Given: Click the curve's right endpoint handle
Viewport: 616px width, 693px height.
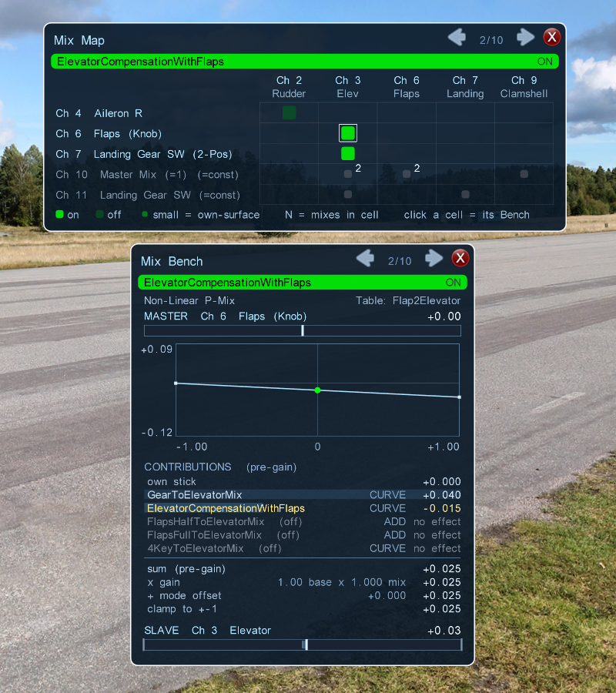Looking at the screenshot, I should click(460, 397).
